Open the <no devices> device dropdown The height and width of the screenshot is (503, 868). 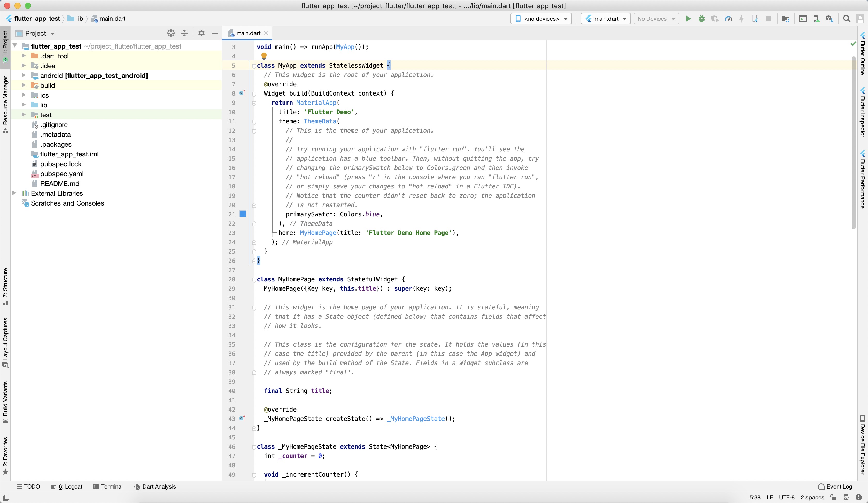(x=541, y=19)
